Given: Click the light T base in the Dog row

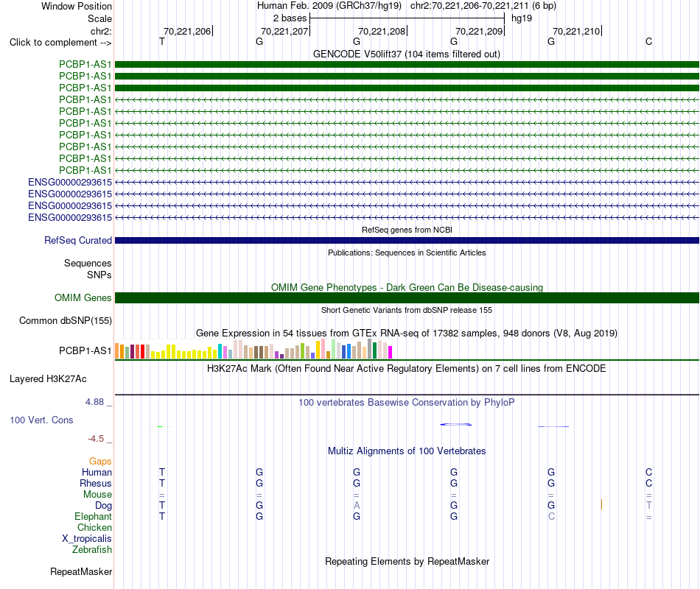Looking at the screenshot, I should [648, 505].
